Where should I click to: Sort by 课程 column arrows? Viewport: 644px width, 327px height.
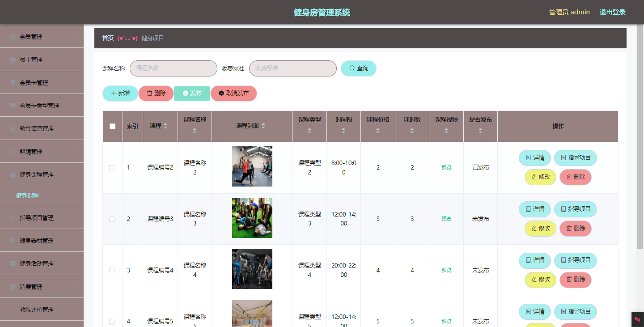click(x=165, y=126)
